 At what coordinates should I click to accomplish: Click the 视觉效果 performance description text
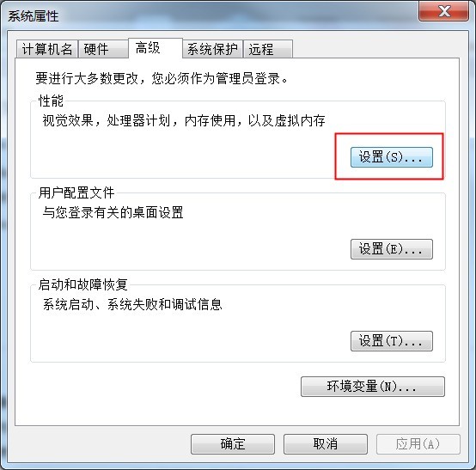pos(184,120)
